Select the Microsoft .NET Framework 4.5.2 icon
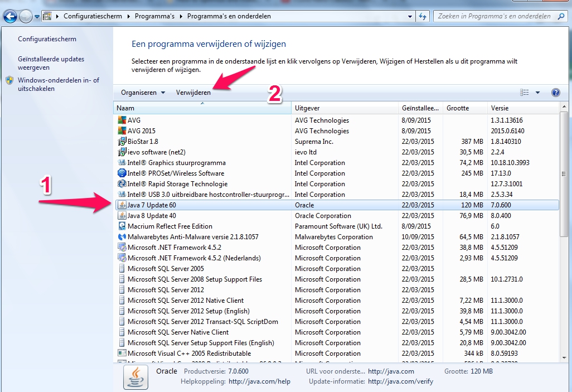 coord(122,248)
